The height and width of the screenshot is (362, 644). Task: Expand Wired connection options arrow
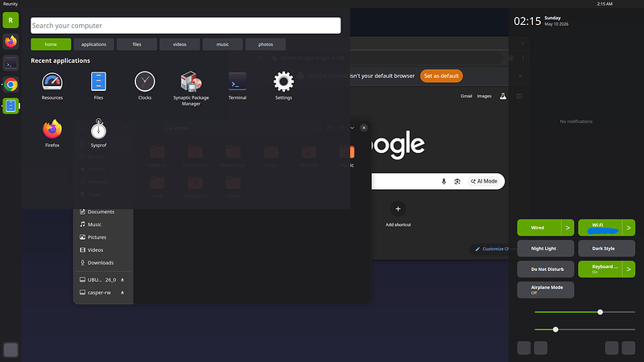568,228
